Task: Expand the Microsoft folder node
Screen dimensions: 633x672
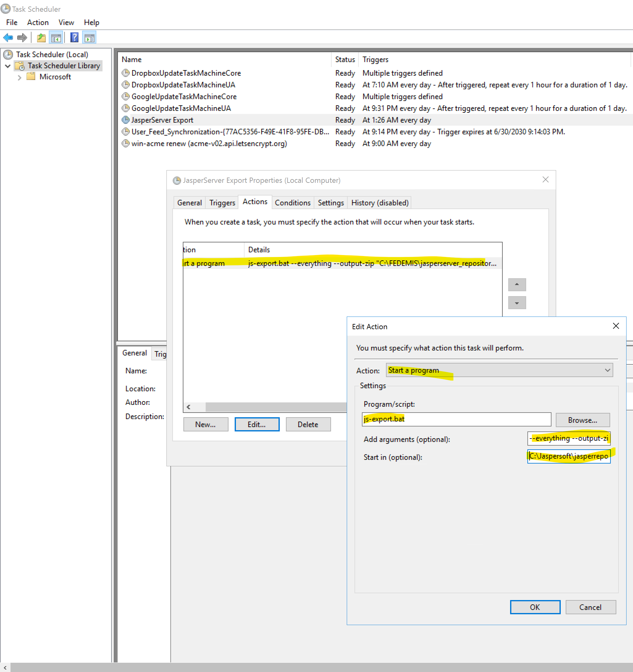Action: coord(19,77)
